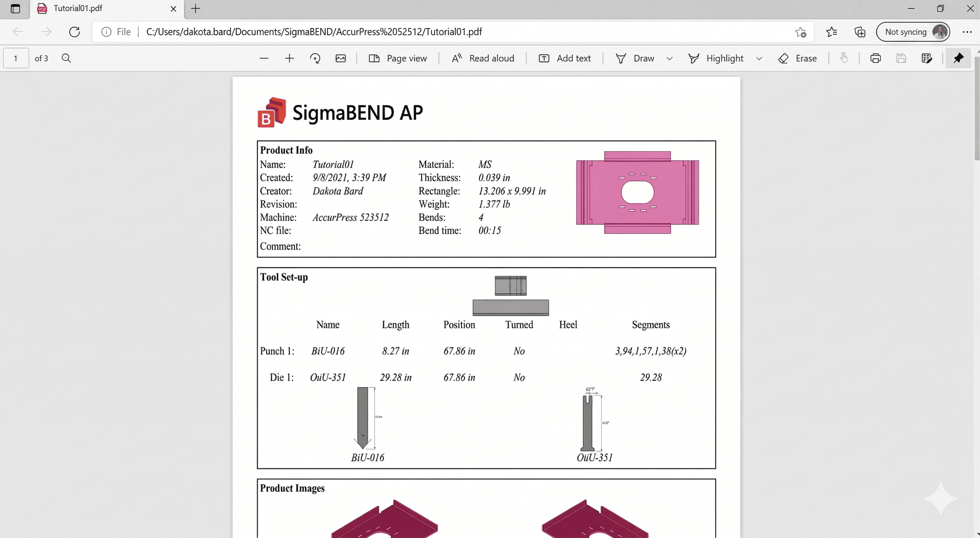Screen dimensions: 980x538
Task: Click the thickness value '0.039 in'
Action: coord(494,178)
